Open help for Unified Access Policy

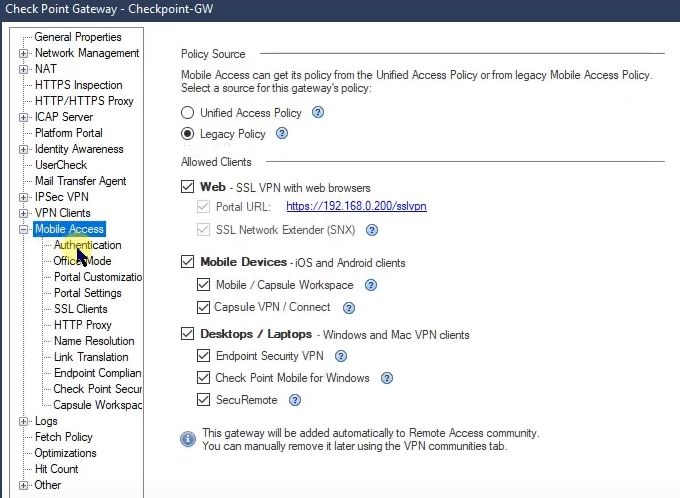tap(318, 112)
